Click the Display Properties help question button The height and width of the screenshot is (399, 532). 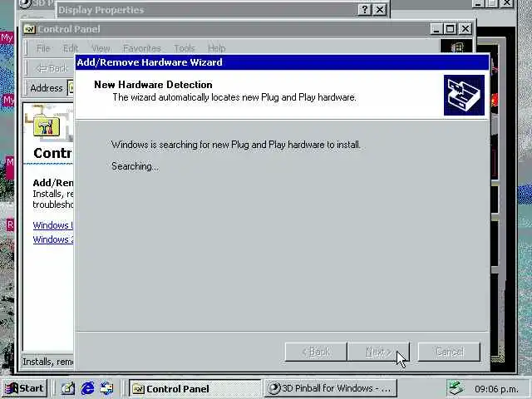coord(364,9)
